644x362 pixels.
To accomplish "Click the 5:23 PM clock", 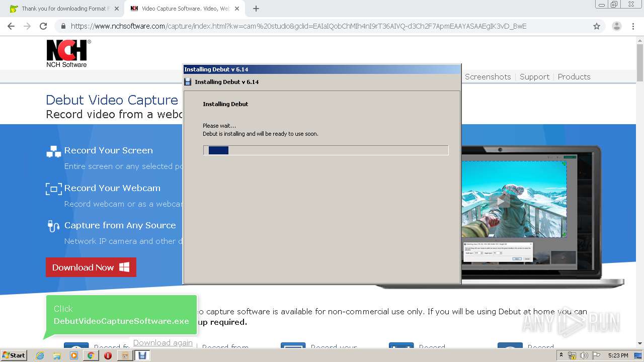I will point(618,355).
